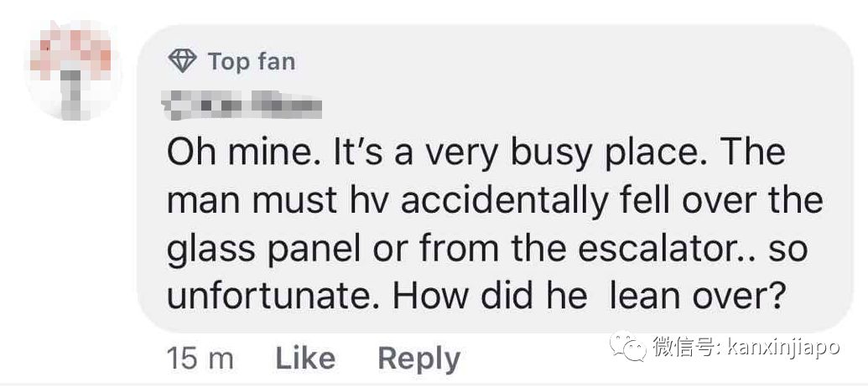Reply to the comment
The image size is (868, 387).
click(418, 359)
